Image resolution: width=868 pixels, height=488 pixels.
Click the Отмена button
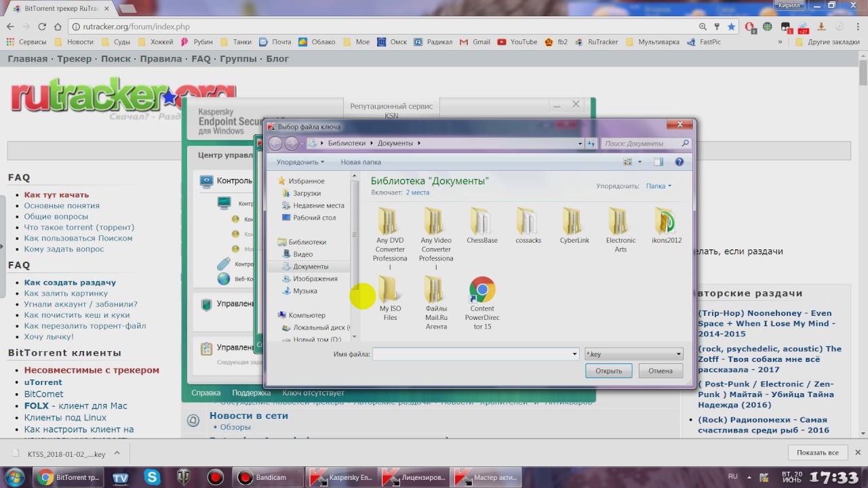click(660, 371)
